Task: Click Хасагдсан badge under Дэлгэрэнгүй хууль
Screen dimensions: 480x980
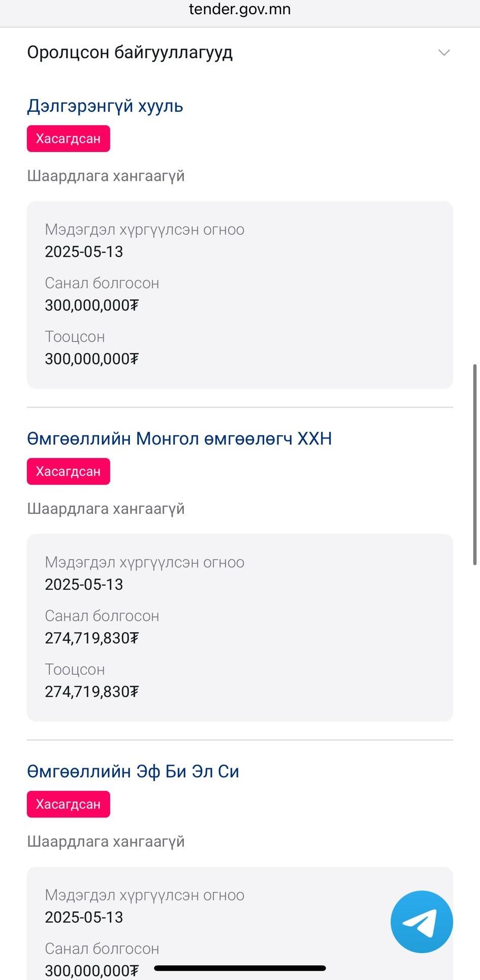Action: (x=69, y=139)
